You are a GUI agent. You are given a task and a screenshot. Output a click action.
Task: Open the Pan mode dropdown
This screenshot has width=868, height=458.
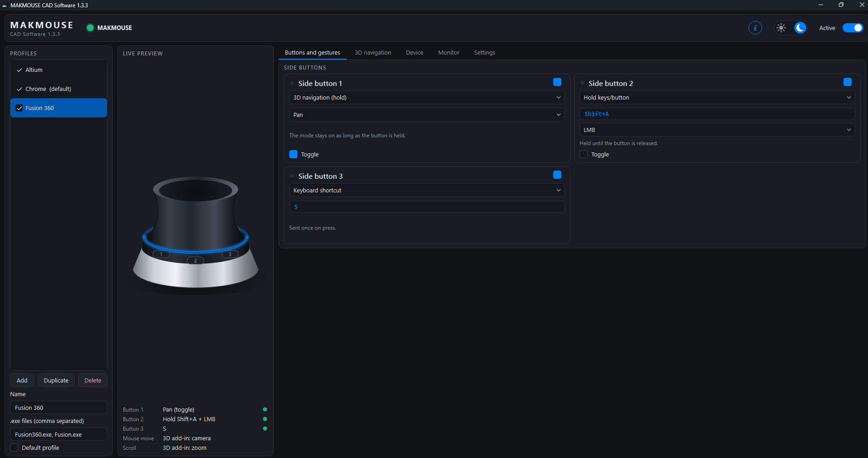(x=427, y=115)
